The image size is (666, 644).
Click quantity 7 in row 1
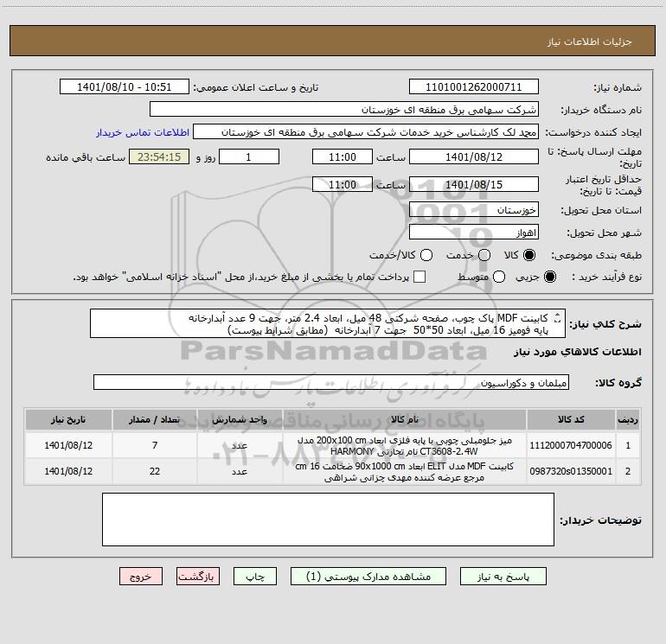[x=155, y=446]
